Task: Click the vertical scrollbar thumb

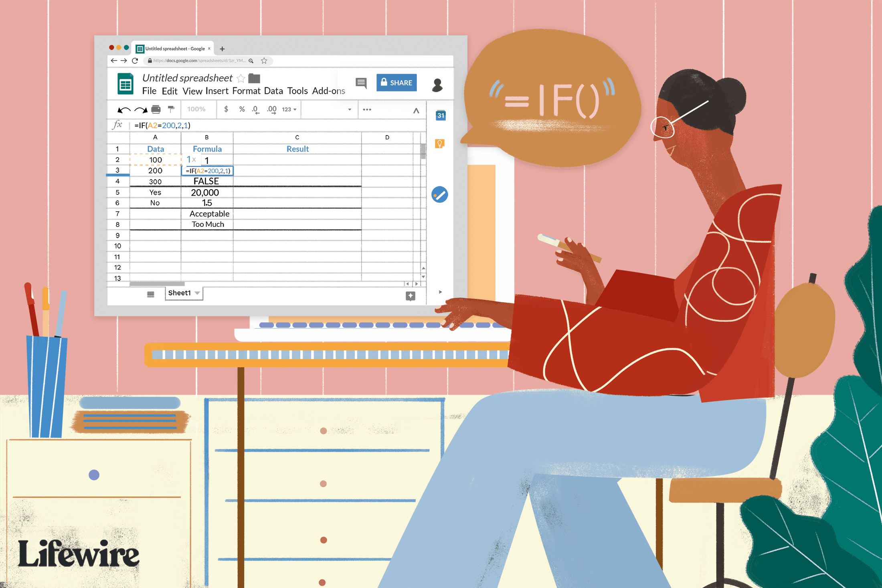Action: pyautogui.click(x=423, y=151)
